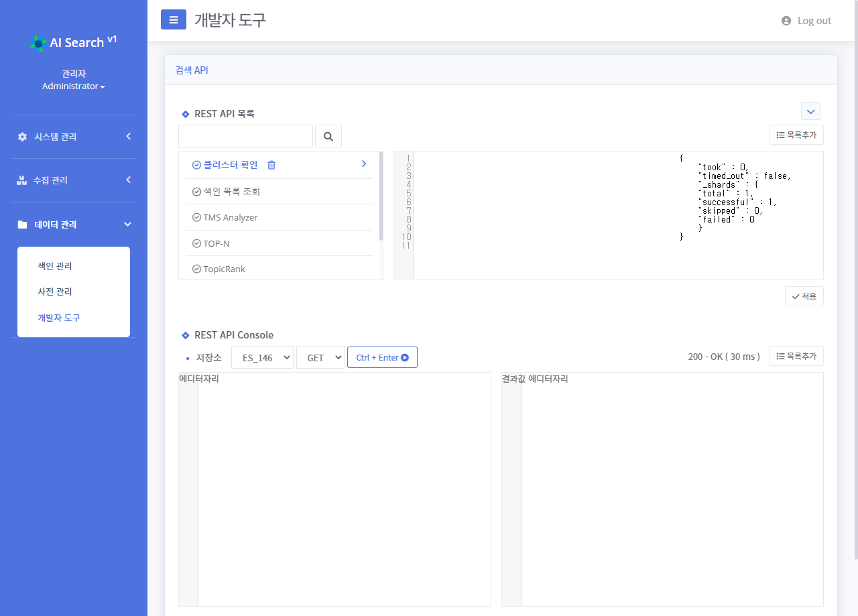The image size is (858, 616).
Task: Select 개발자 도구 in the sidebar
Action: tap(59, 318)
